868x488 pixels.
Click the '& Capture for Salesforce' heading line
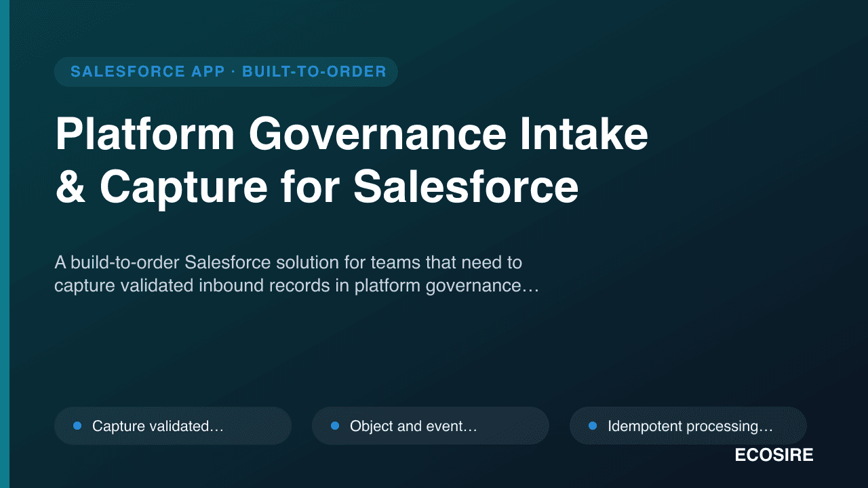tap(317, 187)
